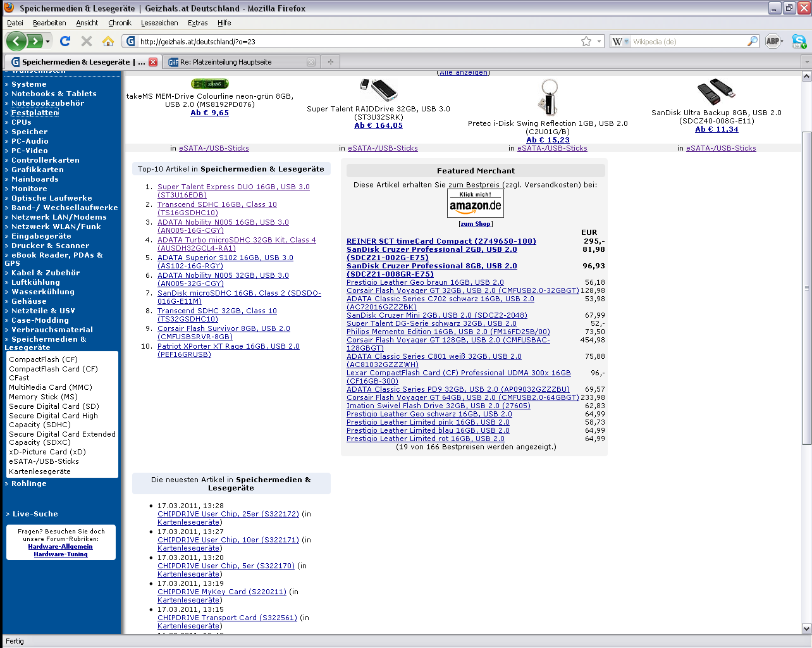812x648 pixels.
Task: Click the Wikipedia search input field
Action: (x=689, y=41)
